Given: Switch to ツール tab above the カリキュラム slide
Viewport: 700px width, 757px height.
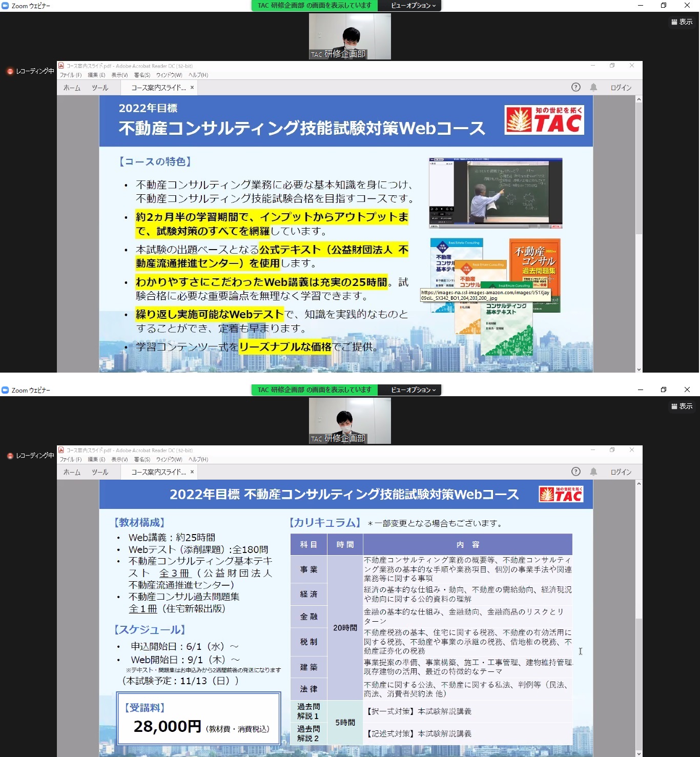Looking at the screenshot, I should coord(100,472).
